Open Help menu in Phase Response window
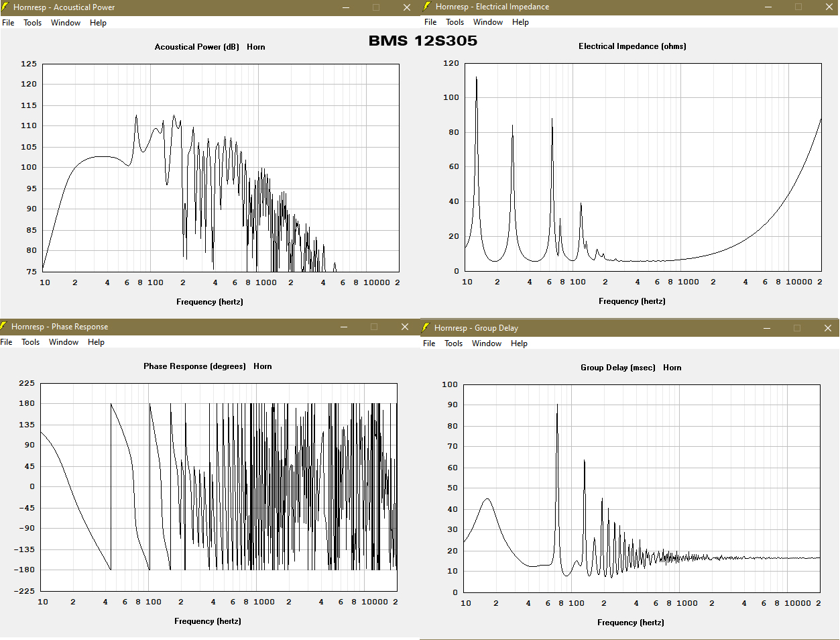 (x=96, y=342)
